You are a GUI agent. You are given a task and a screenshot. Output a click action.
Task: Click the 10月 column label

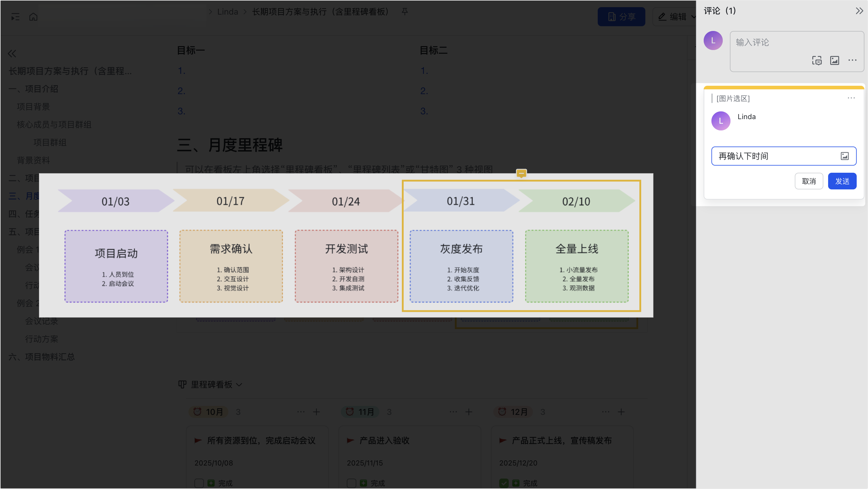(208, 412)
